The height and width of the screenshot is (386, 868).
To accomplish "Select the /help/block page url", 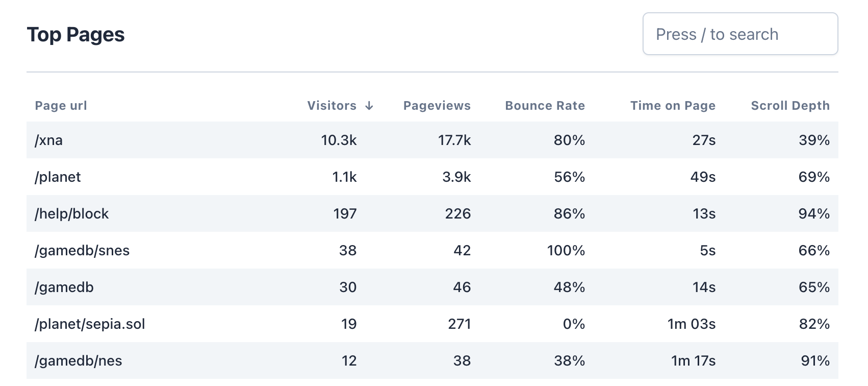I will [72, 214].
